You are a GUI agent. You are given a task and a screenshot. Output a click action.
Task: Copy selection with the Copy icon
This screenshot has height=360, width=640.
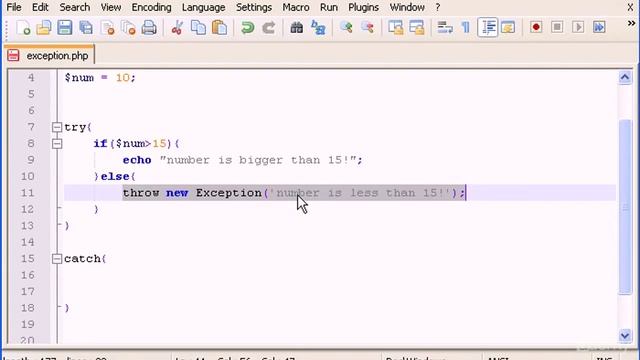(198, 28)
